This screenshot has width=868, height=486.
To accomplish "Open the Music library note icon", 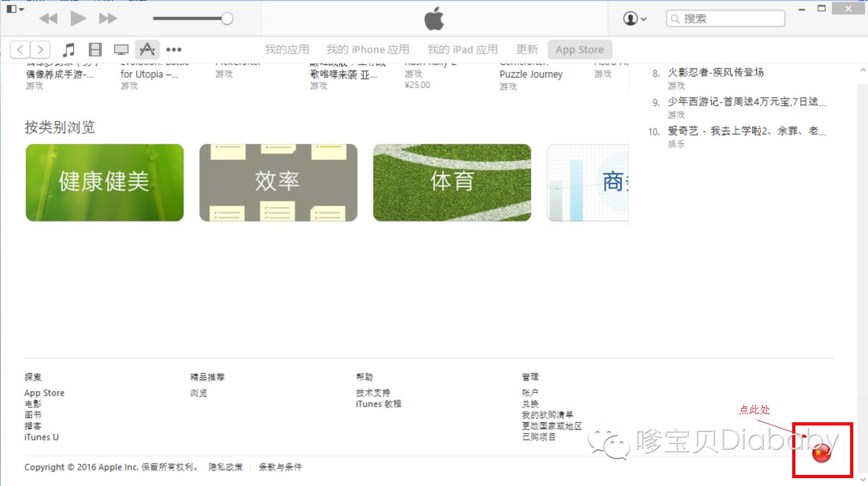I will (x=68, y=49).
